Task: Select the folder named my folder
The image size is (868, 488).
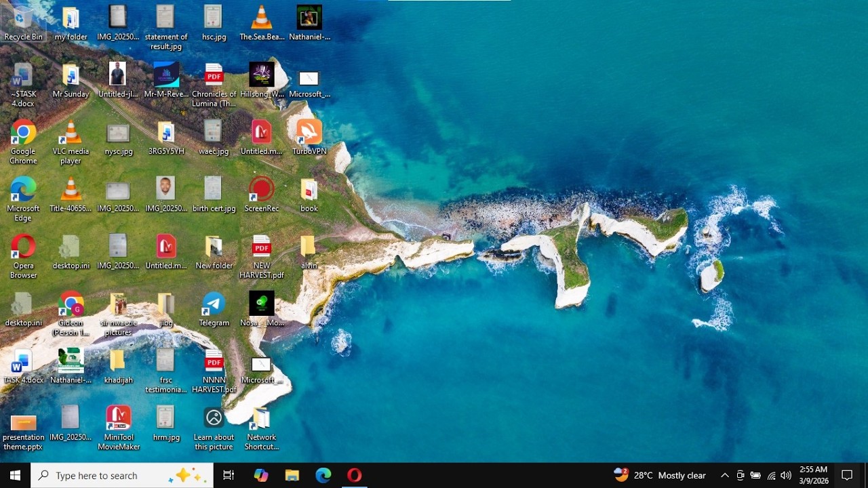Action: (x=71, y=23)
